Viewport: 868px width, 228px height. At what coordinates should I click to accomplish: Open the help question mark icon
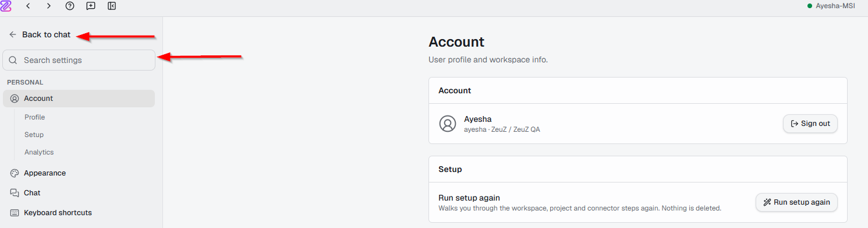tap(70, 6)
